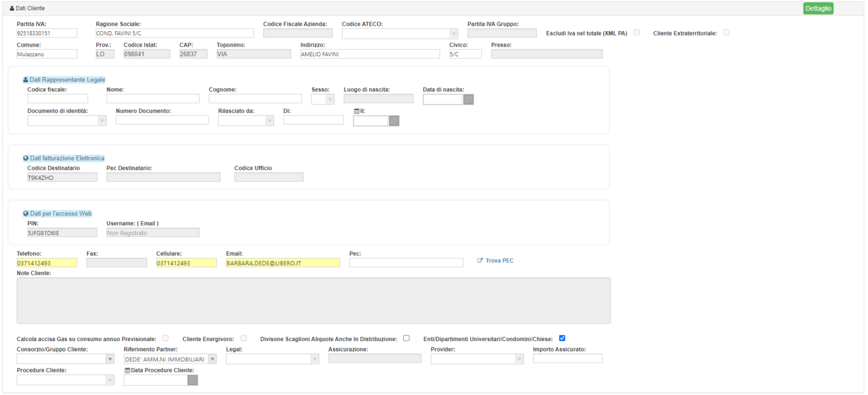Click the Partita IVA input field

click(47, 34)
